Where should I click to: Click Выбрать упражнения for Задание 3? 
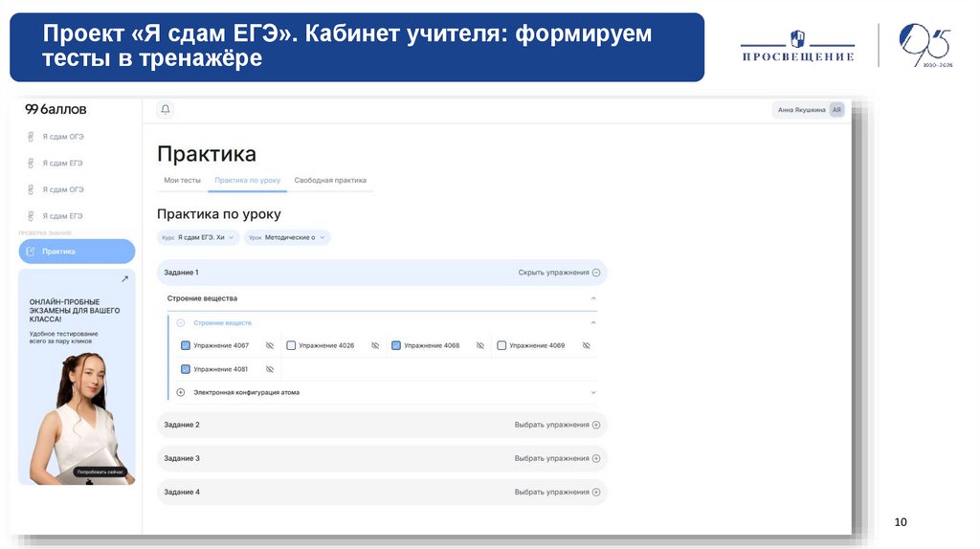click(552, 458)
